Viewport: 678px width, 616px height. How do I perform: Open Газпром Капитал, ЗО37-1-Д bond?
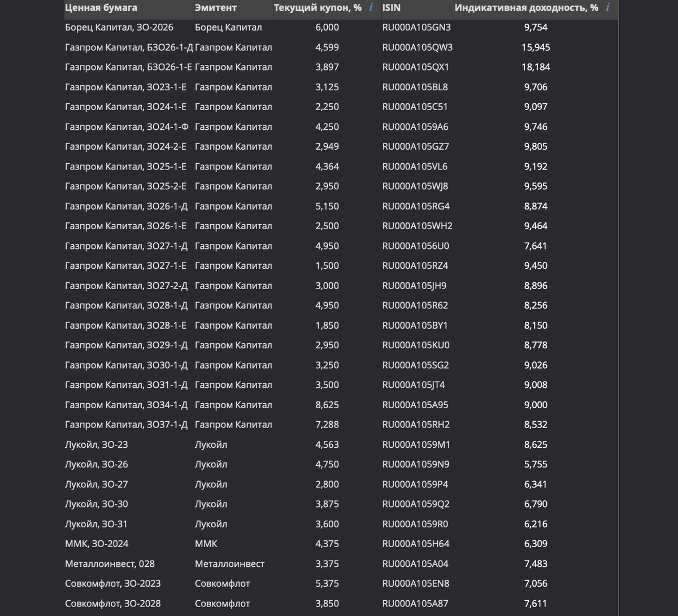click(127, 425)
